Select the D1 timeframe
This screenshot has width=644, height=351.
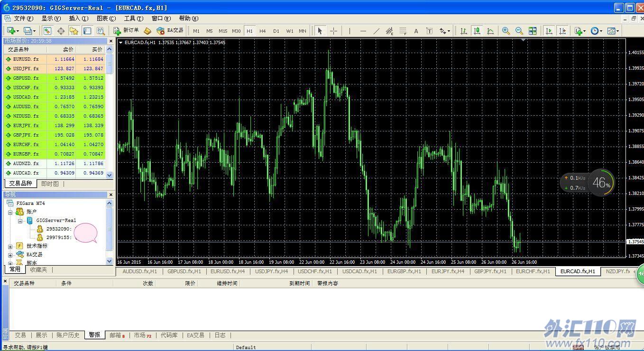click(x=276, y=31)
